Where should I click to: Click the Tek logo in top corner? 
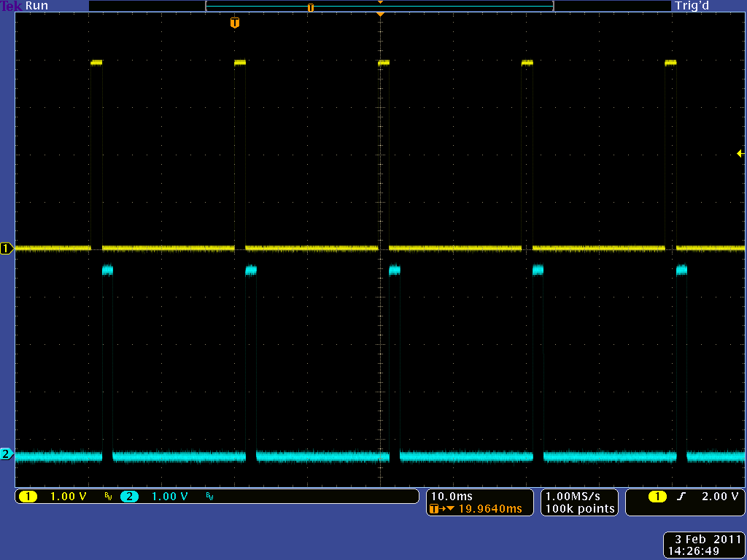(12, 6)
